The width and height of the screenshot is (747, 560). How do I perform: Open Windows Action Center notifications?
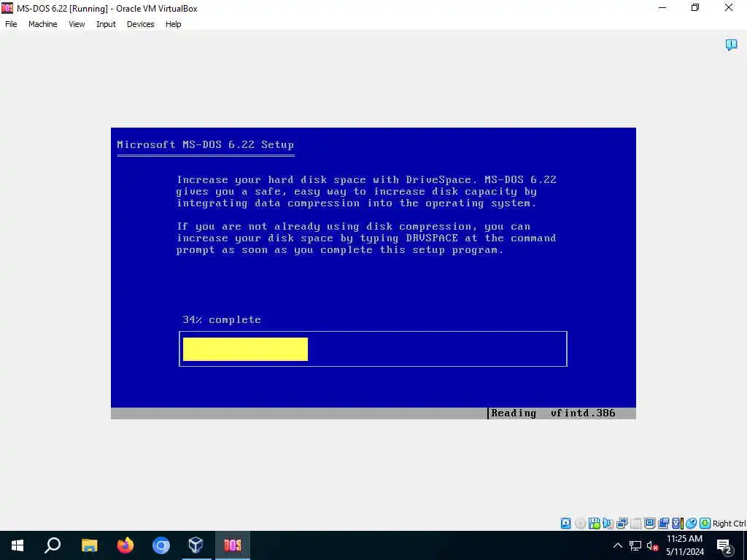tap(724, 545)
